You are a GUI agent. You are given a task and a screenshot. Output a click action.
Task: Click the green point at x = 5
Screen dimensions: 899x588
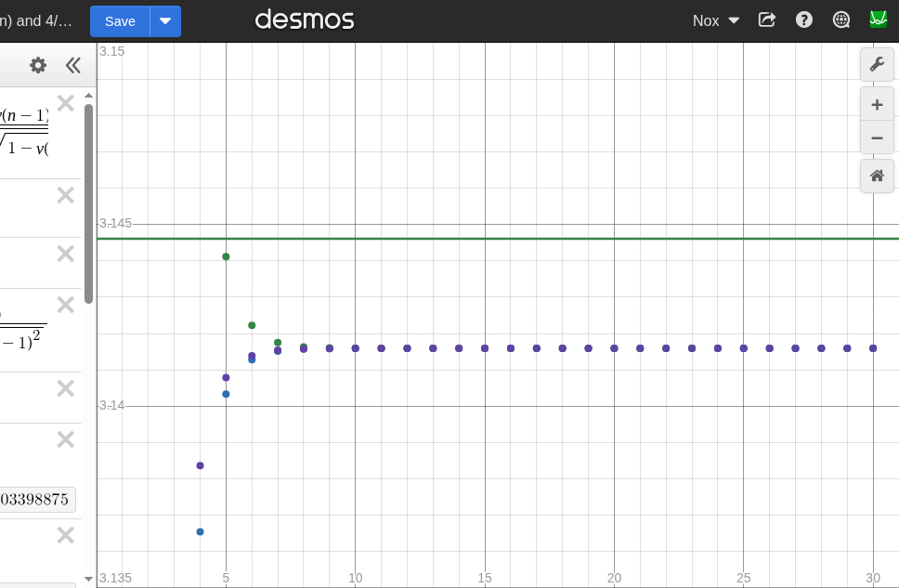point(226,256)
